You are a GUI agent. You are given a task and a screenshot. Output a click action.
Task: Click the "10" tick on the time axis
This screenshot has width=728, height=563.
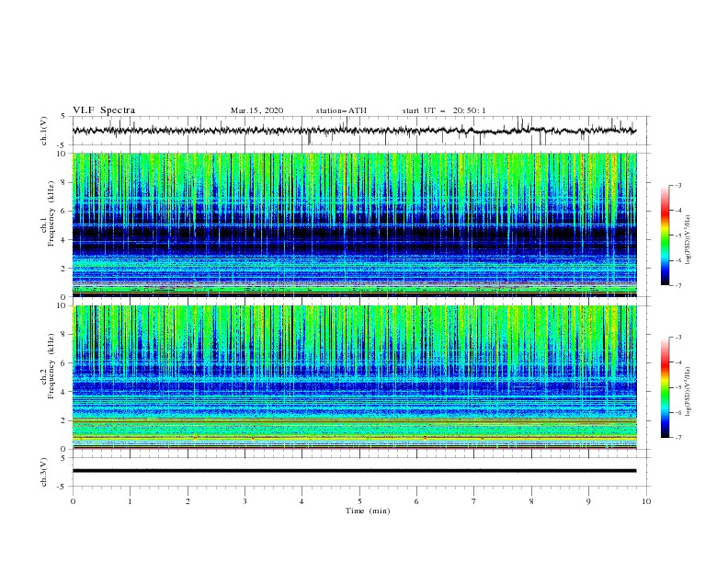click(646, 501)
